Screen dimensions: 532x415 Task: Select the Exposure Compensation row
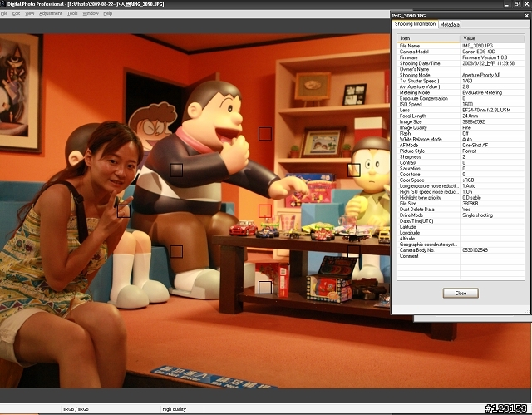[461, 98]
